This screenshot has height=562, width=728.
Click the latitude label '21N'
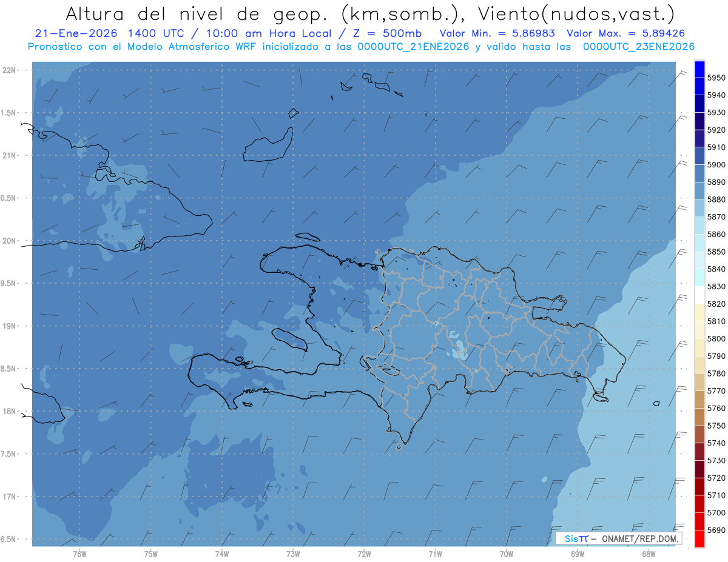pos(9,155)
